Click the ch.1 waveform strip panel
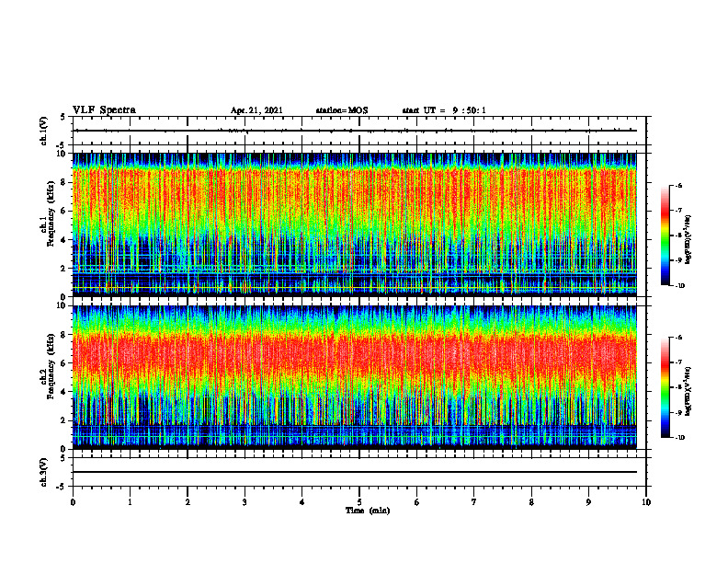The height and width of the screenshot is (563, 728). [x=359, y=131]
